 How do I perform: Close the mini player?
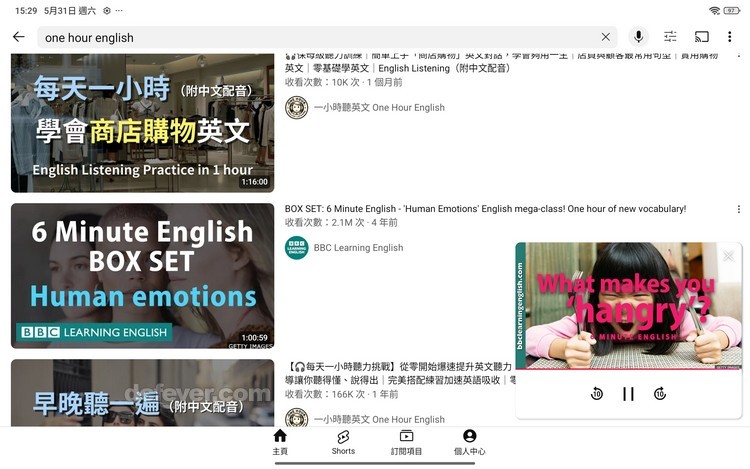click(x=728, y=256)
